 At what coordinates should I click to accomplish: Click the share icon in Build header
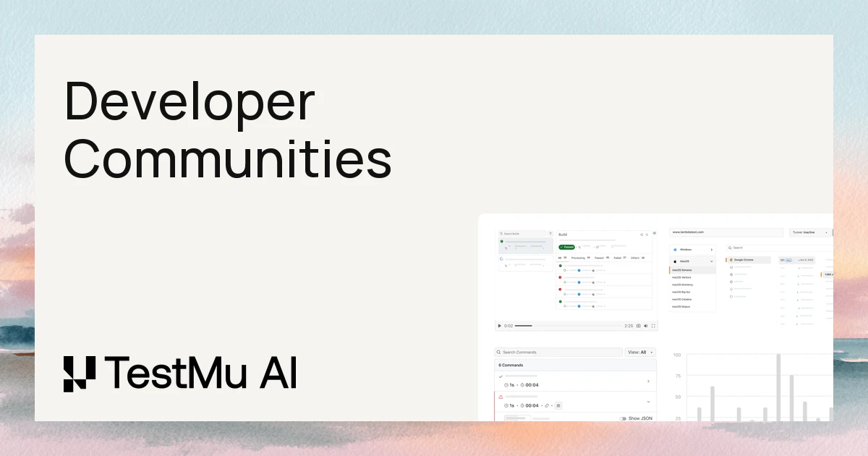click(642, 235)
